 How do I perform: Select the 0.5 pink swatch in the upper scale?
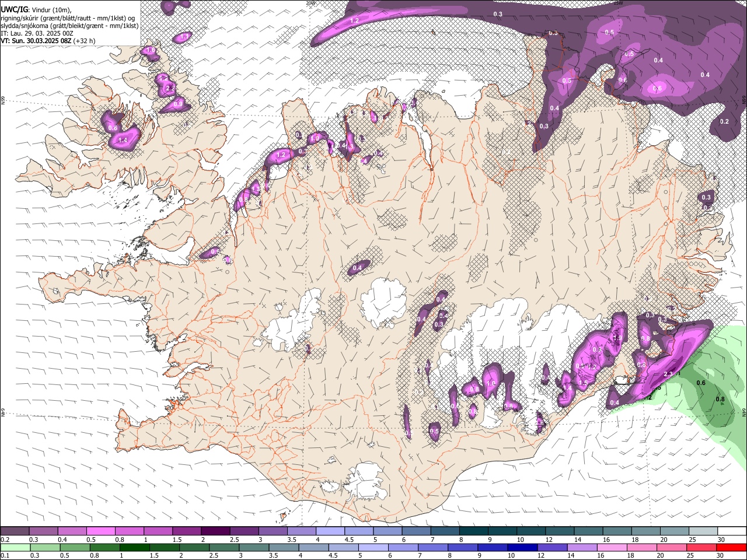(x=100, y=531)
